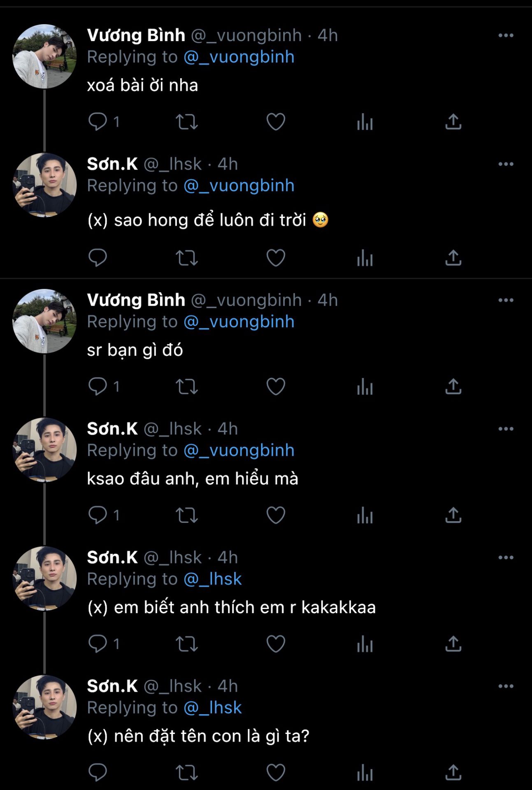
Task: Open more options on "xoá bài ời nha" tweet
Action: (x=506, y=35)
